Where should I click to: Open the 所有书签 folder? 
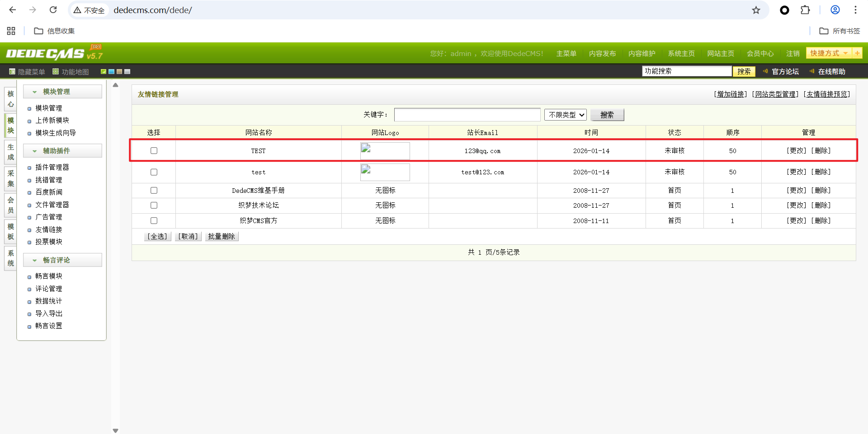[840, 31]
